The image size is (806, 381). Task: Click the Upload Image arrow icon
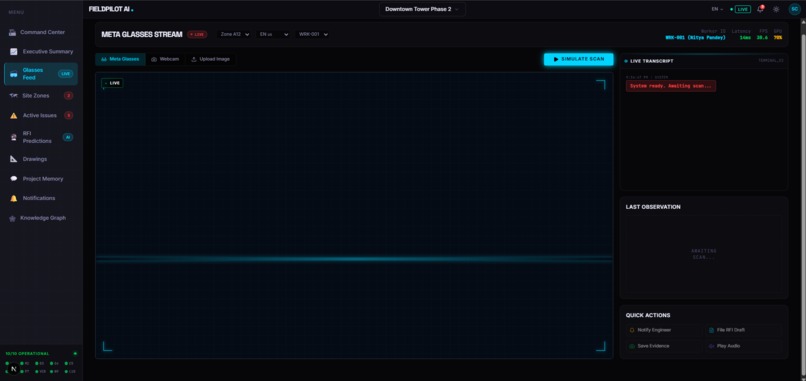[x=194, y=60]
